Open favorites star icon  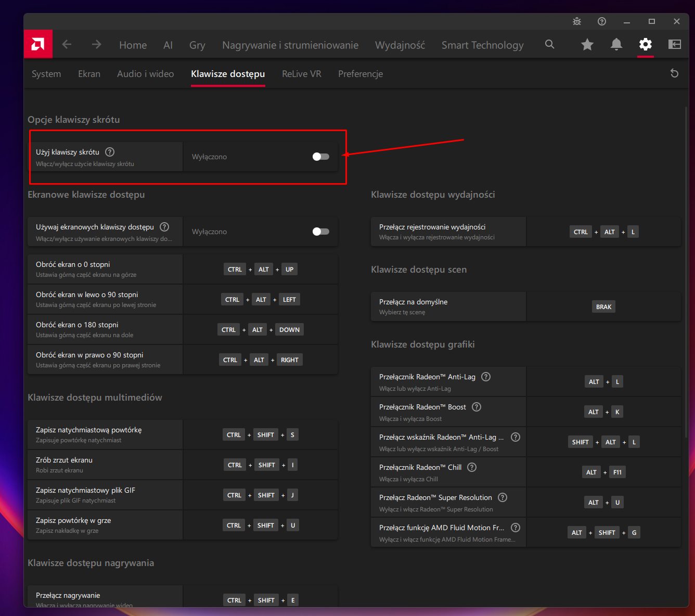(587, 45)
